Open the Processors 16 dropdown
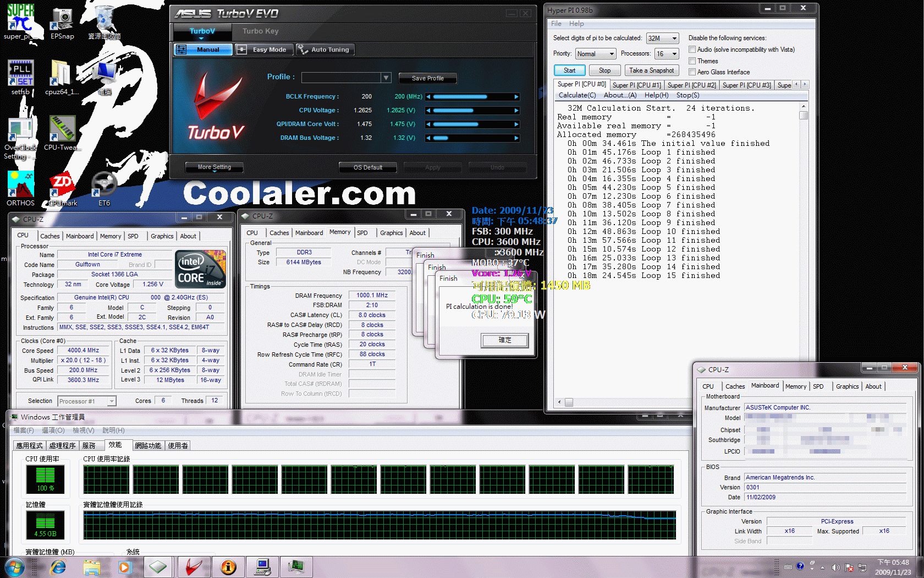This screenshot has width=924, height=578. point(667,54)
